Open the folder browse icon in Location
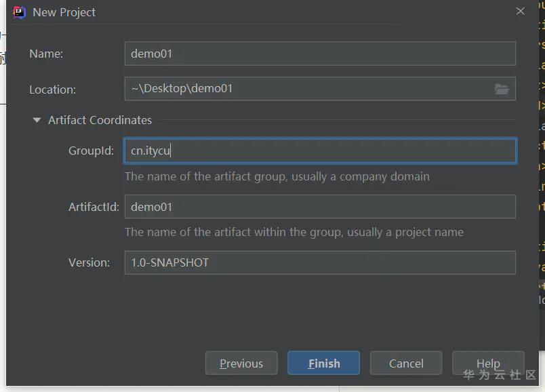Screen dimensions: 545x392 502,89
